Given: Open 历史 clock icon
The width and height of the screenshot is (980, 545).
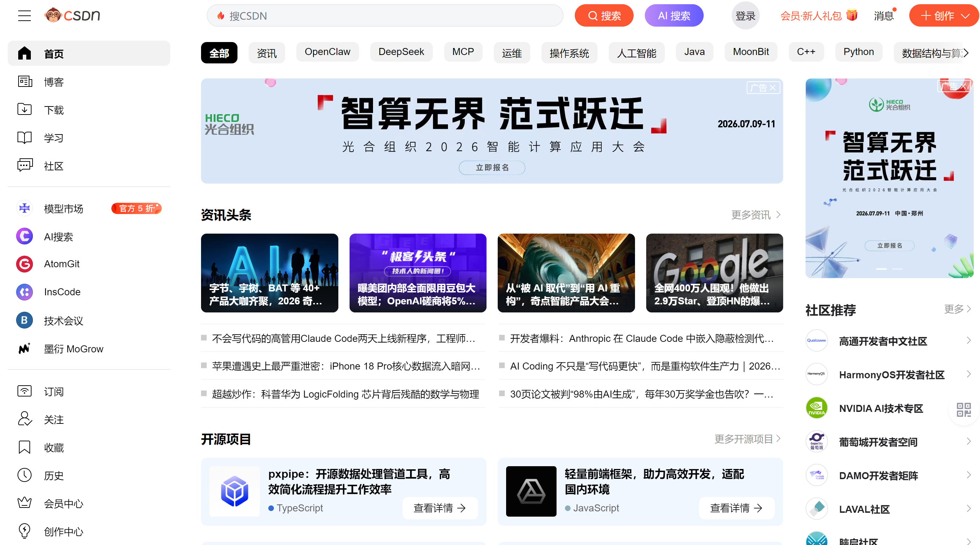Looking at the screenshot, I should coord(25,475).
